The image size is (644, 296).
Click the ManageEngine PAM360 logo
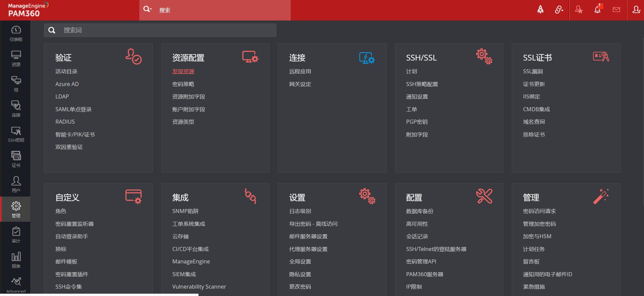click(28, 10)
